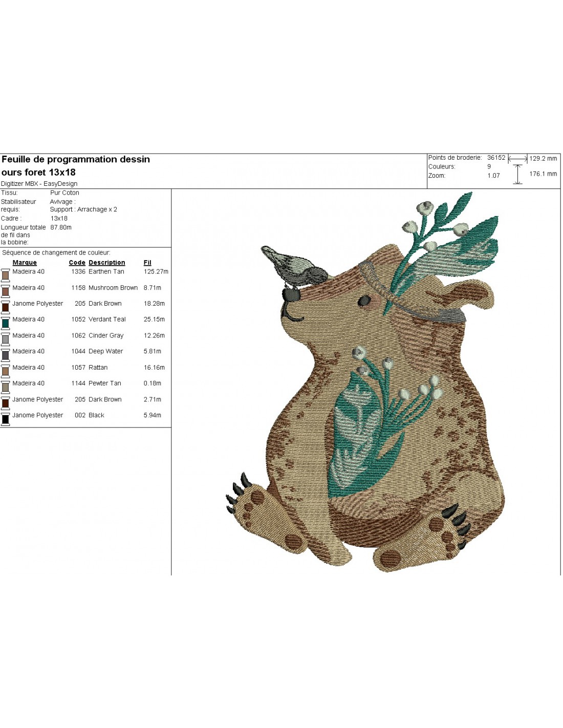Click thread length '125.27m'

click(156, 272)
